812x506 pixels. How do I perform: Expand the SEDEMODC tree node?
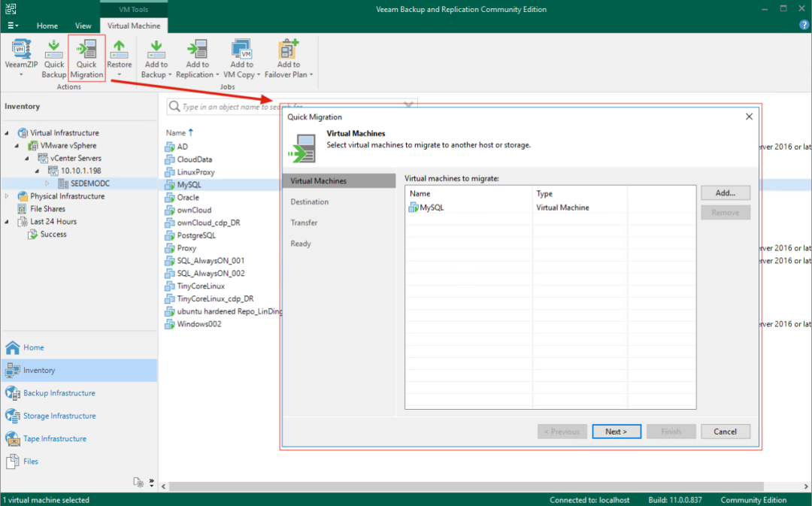coord(47,183)
